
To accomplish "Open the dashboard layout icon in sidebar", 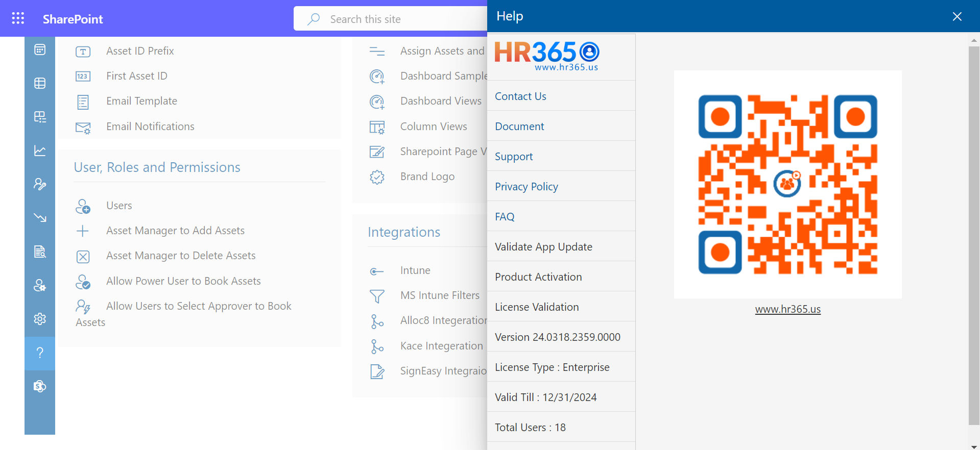I will [x=40, y=117].
